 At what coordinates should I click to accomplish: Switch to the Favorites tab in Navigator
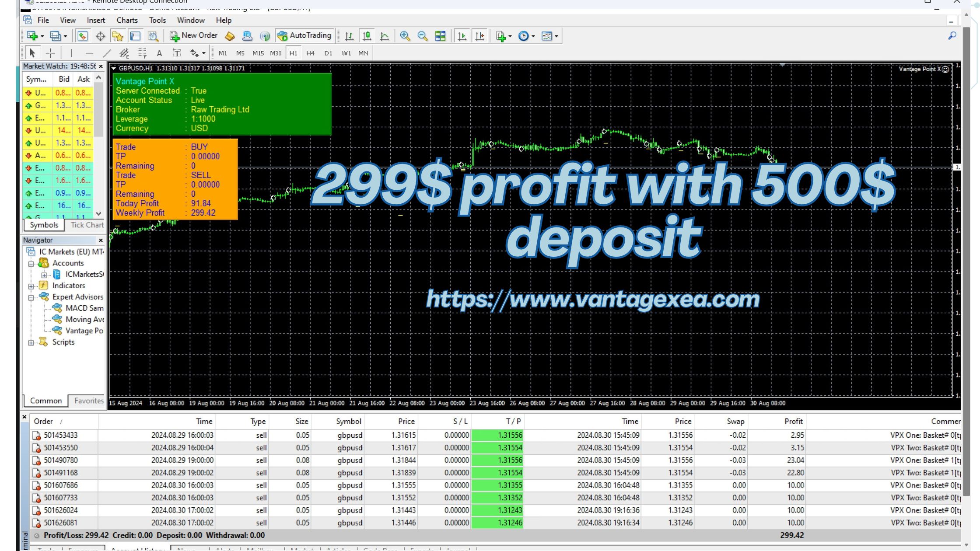pos(88,401)
